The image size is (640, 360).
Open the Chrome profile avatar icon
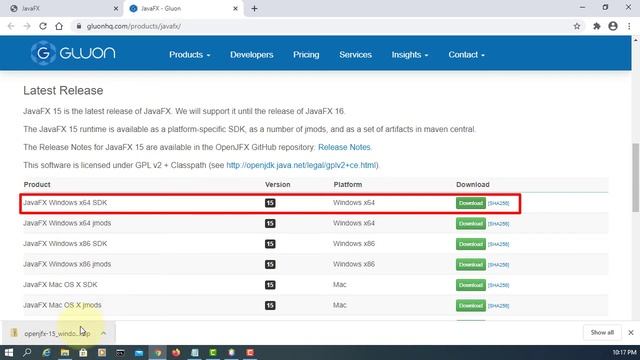point(613,26)
